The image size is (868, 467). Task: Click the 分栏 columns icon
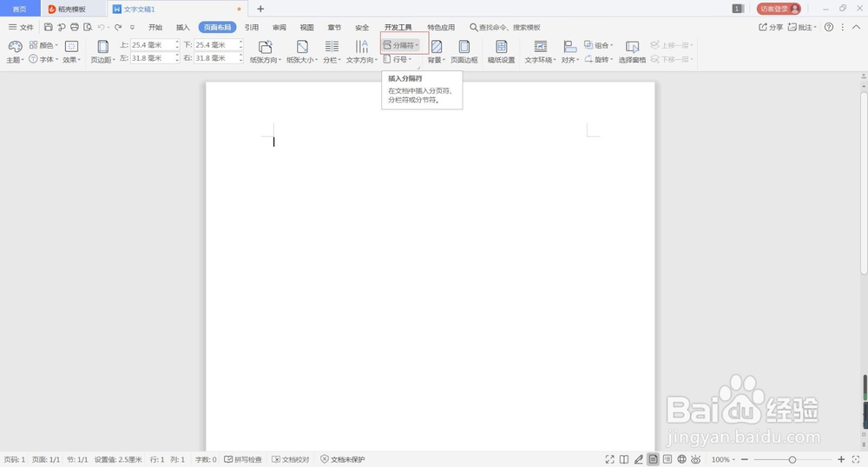[332, 47]
